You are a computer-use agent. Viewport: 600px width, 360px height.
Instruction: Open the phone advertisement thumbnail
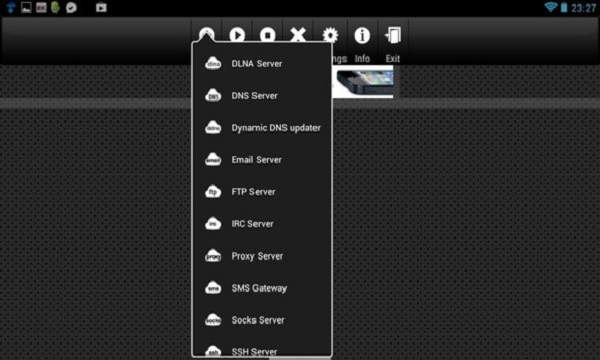(362, 82)
